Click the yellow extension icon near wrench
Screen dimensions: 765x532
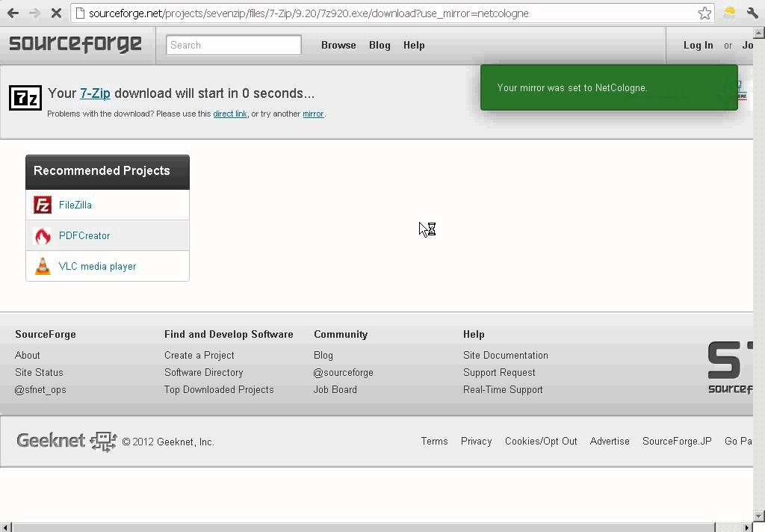pyautogui.click(x=730, y=13)
